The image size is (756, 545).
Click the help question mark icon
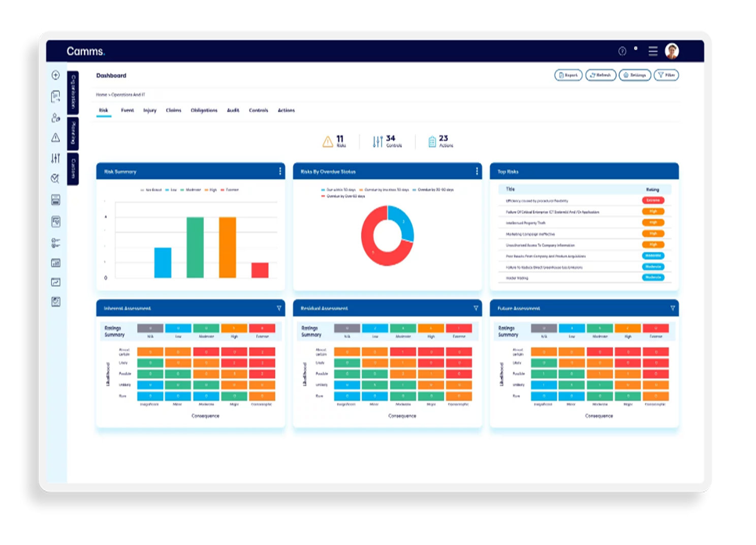tap(622, 51)
